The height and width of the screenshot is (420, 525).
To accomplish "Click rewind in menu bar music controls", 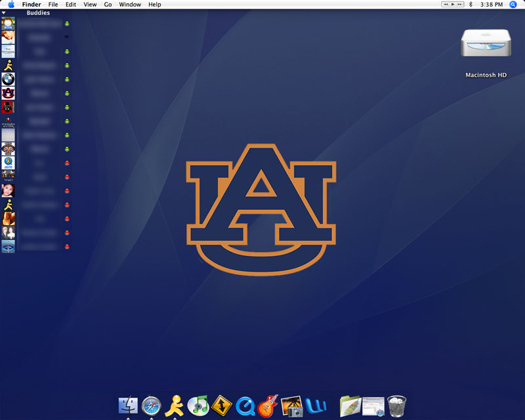I will [446, 5].
